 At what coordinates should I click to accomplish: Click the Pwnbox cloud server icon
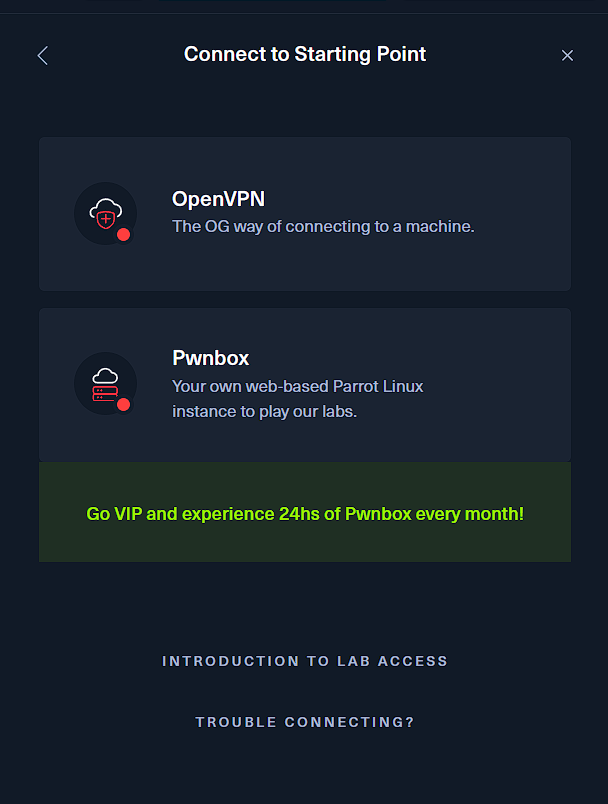104,381
